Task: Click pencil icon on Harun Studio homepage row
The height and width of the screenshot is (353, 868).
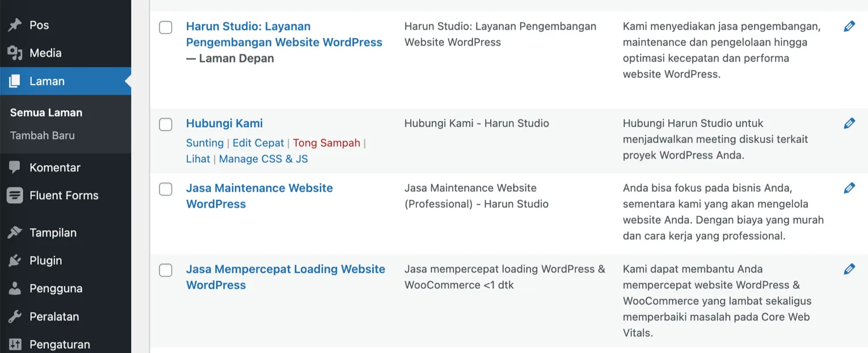Action: (849, 26)
